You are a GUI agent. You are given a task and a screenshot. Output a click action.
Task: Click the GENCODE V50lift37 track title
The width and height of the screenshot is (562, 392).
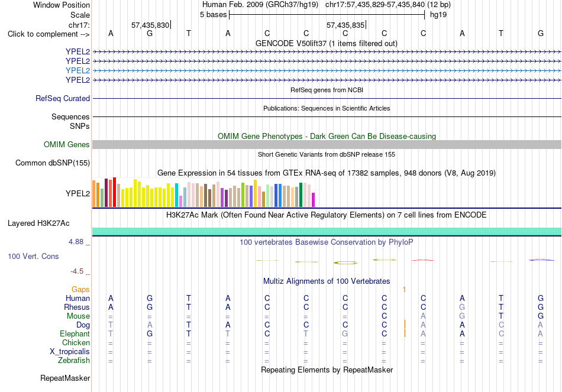click(x=327, y=43)
